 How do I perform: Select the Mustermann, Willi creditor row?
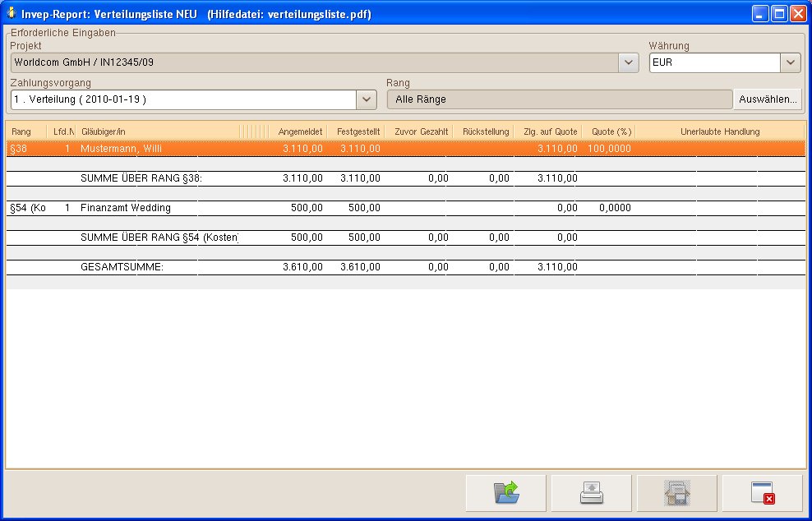[x=406, y=149]
